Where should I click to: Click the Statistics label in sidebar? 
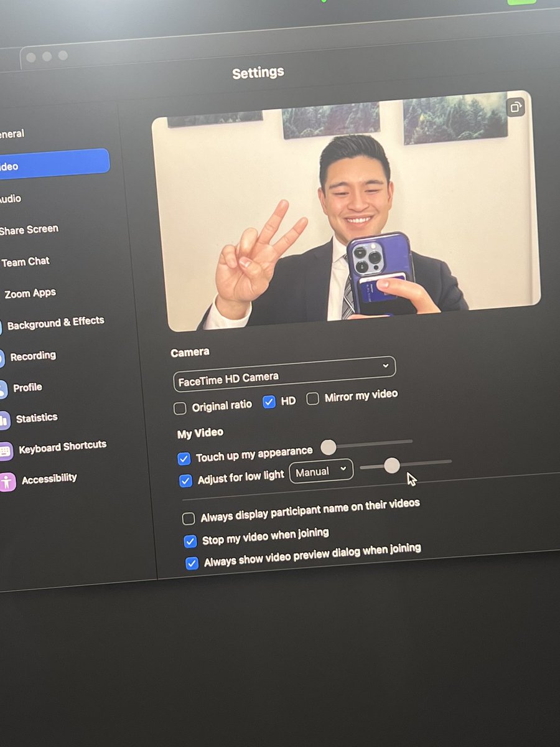pos(37,418)
